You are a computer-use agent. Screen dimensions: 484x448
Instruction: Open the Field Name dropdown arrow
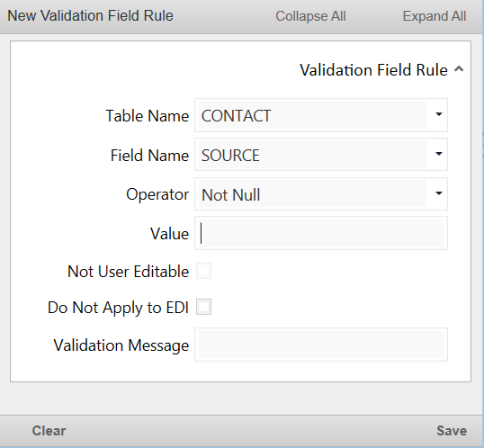pyautogui.click(x=439, y=154)
